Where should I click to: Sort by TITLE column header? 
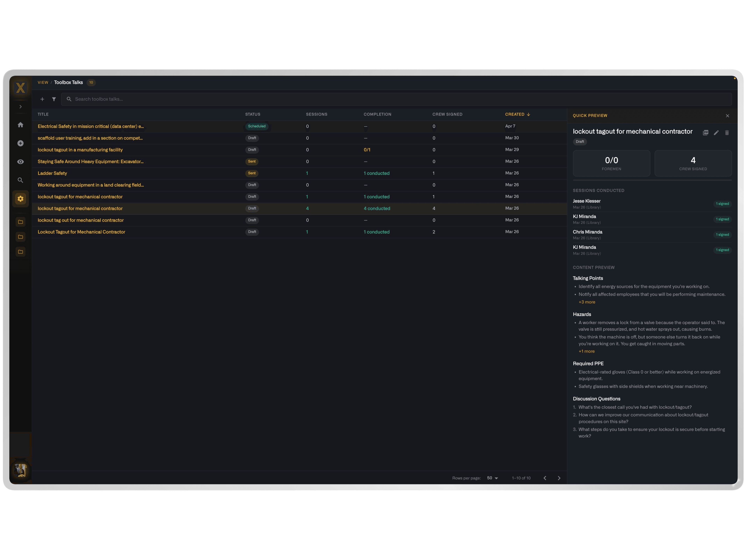point(43,114)
